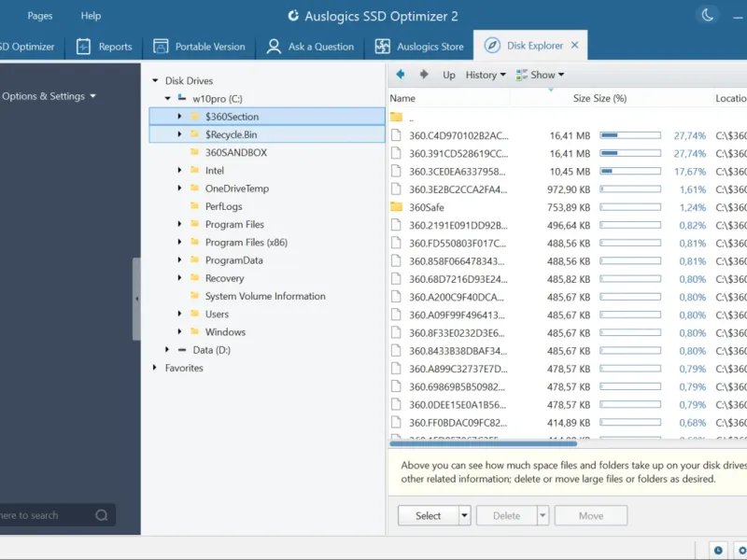The image size is (747, 560).
Task: Click the Reports tab icon
Action: click(x=83, y=46)
